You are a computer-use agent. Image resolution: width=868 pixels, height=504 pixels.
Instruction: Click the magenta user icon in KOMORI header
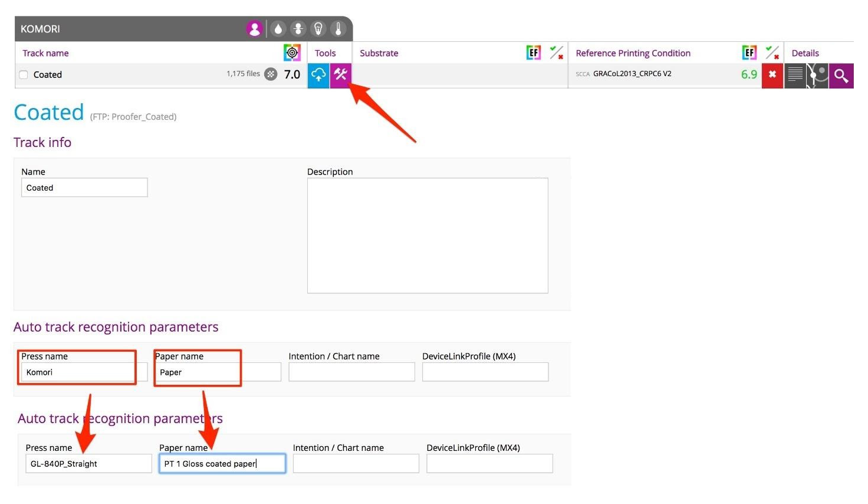coord(254,29)
